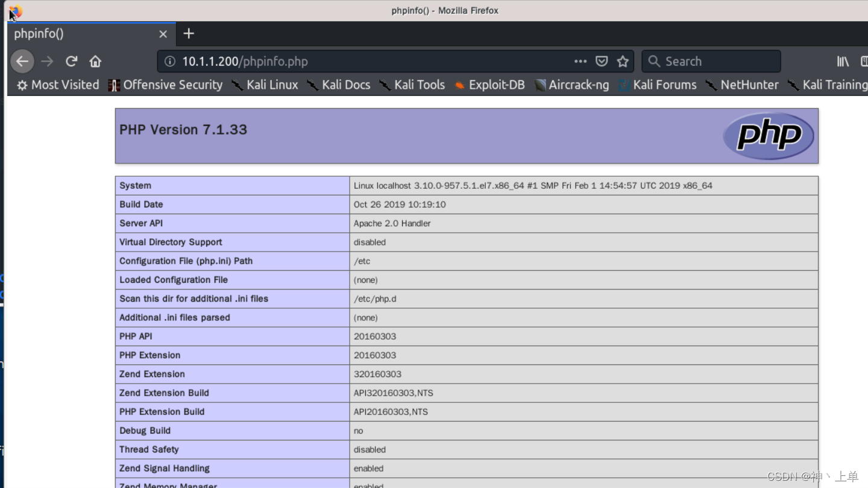Click the Firefox logo in title bar
Viewport: 868px width, 488px height.
(15, 11)
